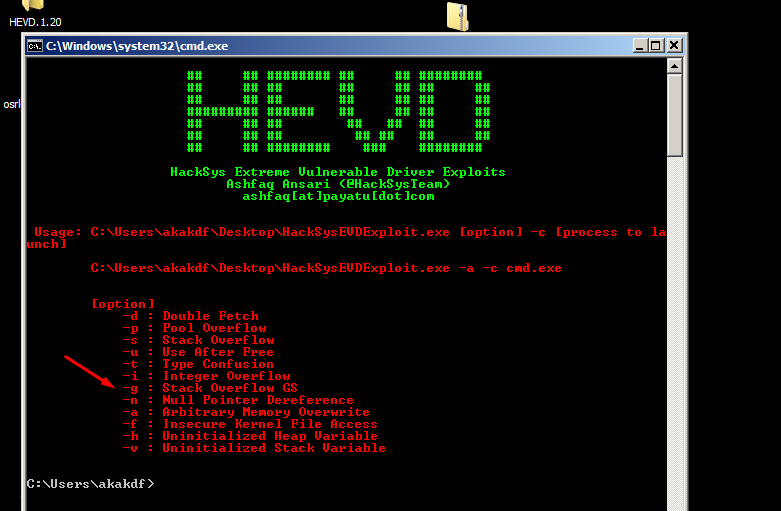Viewport: 781px width, 511px height.
Task: Click the C:\Users\akakdf> prompt line
Action: [90, 484]
